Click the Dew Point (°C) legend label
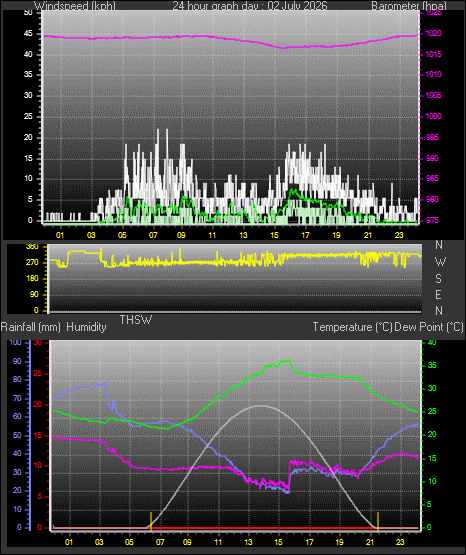Viewport: 466px width, 555px height. click(x=429, y=327)
